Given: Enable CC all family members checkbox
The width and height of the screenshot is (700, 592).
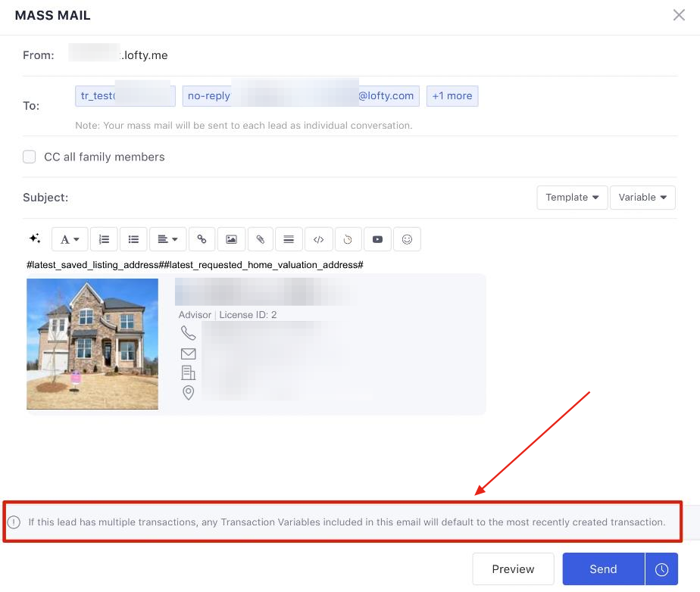Looking at the screenshot, I should pos(30,157).
